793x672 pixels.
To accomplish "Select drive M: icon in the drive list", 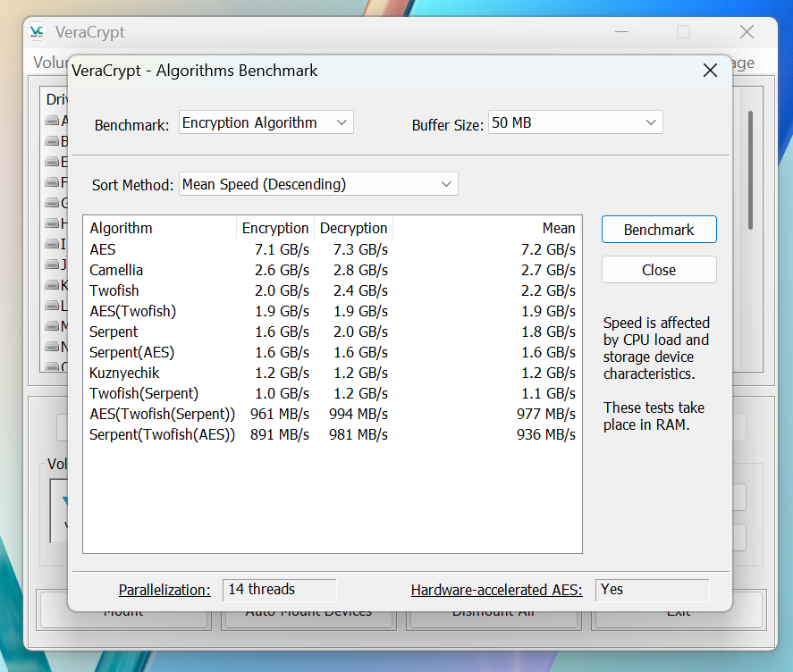I will [51, 326].
